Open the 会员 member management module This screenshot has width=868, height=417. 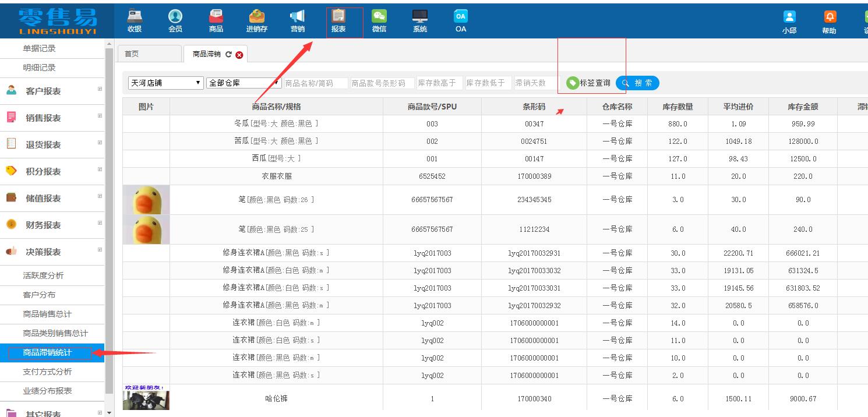pos(175,20)
